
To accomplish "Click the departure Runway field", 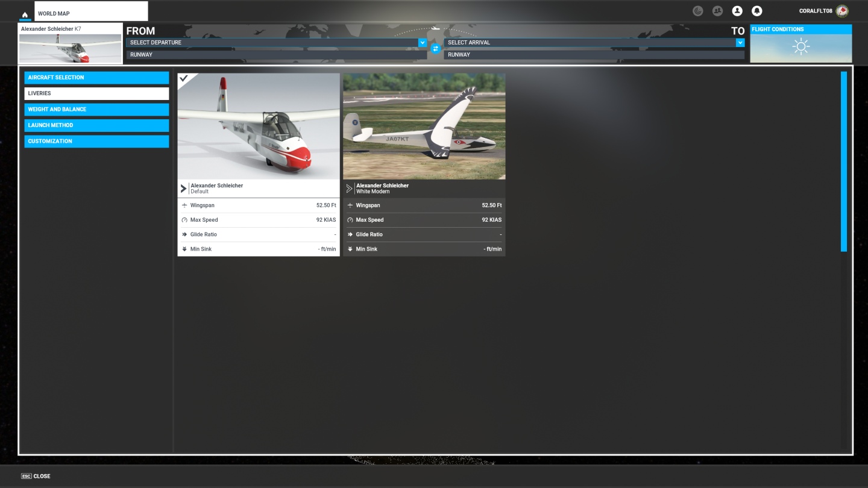I will coord(277,55).
